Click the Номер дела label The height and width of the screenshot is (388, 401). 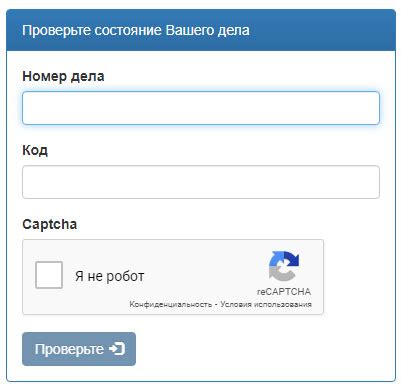pyautogui.click(x=63, y=76)
